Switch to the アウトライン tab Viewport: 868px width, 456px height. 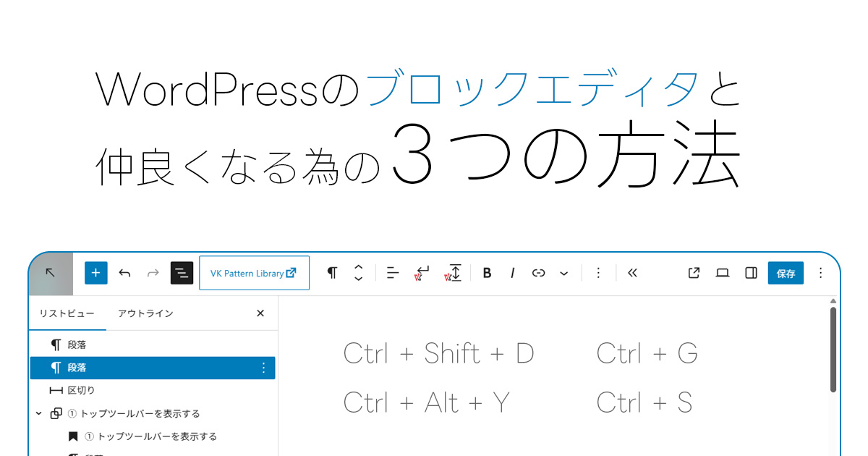pyautogui.click(x=145, y=313)
